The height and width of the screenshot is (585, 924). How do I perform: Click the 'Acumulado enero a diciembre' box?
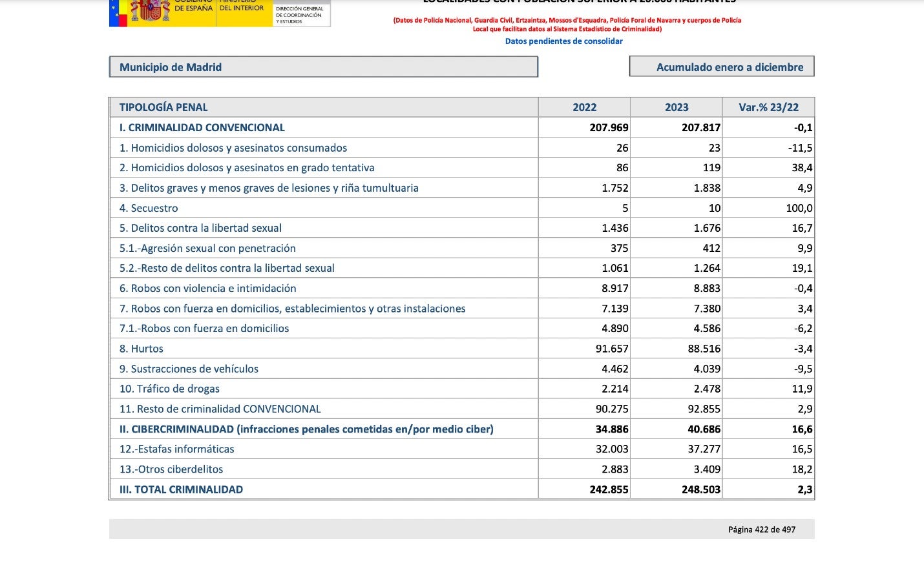pyautogui.click(x=722, y=67)
